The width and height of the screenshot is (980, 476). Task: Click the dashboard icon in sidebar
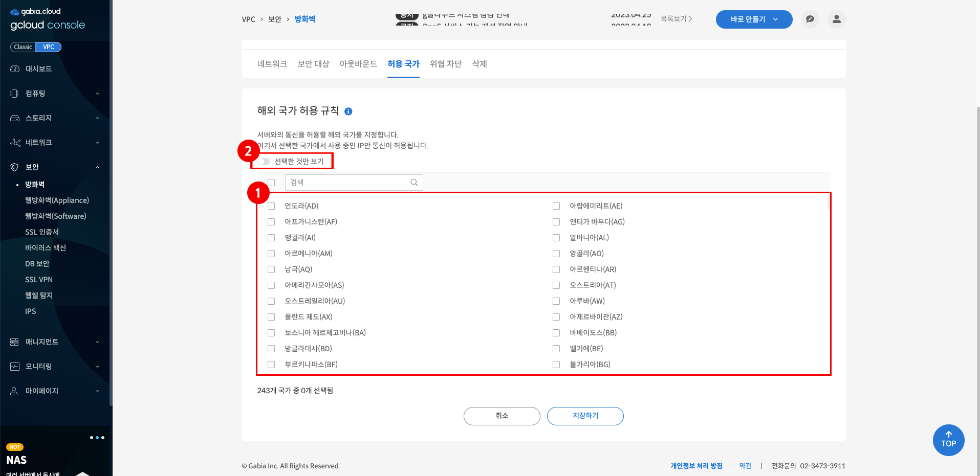coord(15,69)
